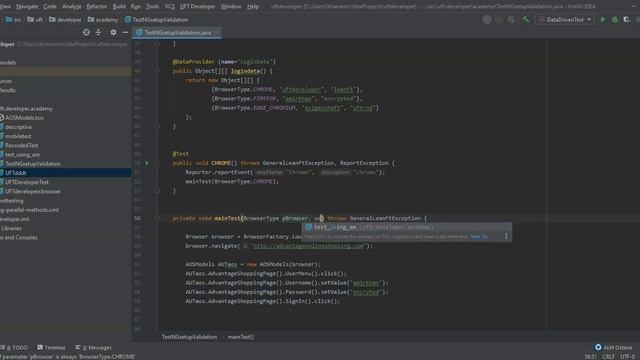The image size is (640, 360).
Task: Click the run gutter icon beside CHROME test
Action: click(x=147, y=163)
